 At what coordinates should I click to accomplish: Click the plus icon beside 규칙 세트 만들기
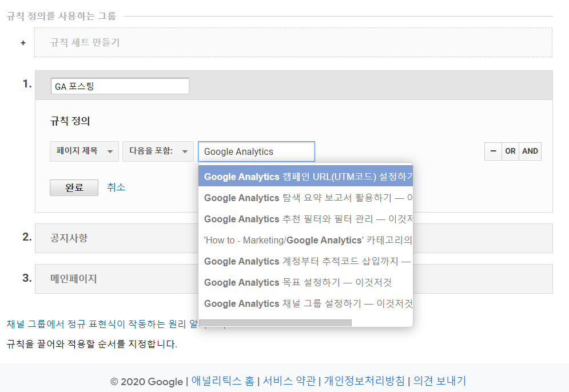tap(23, 43)
